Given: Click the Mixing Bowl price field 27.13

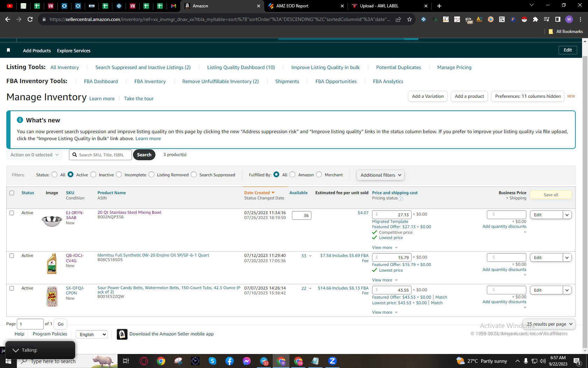Looking at the screenshot, I should (x=392, y=214).
